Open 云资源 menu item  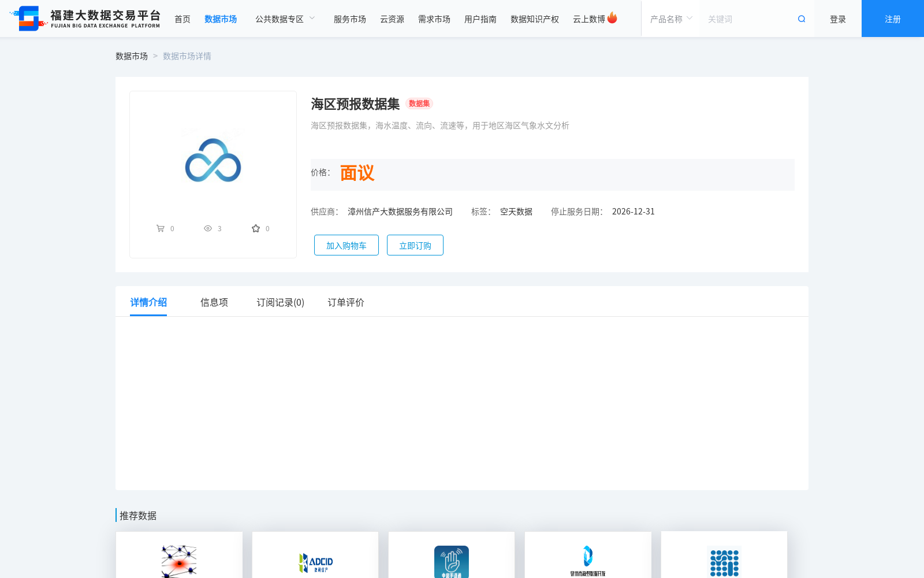[392, 19]
